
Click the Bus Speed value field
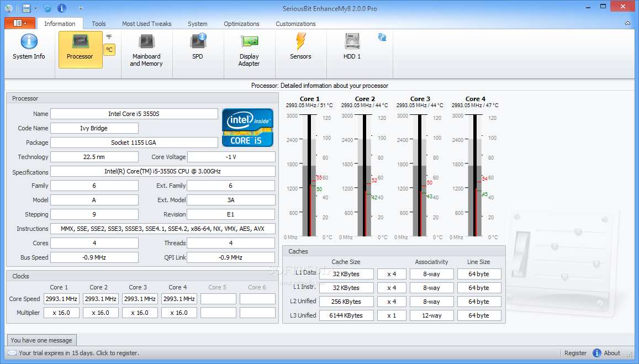(x=94, y=257)
